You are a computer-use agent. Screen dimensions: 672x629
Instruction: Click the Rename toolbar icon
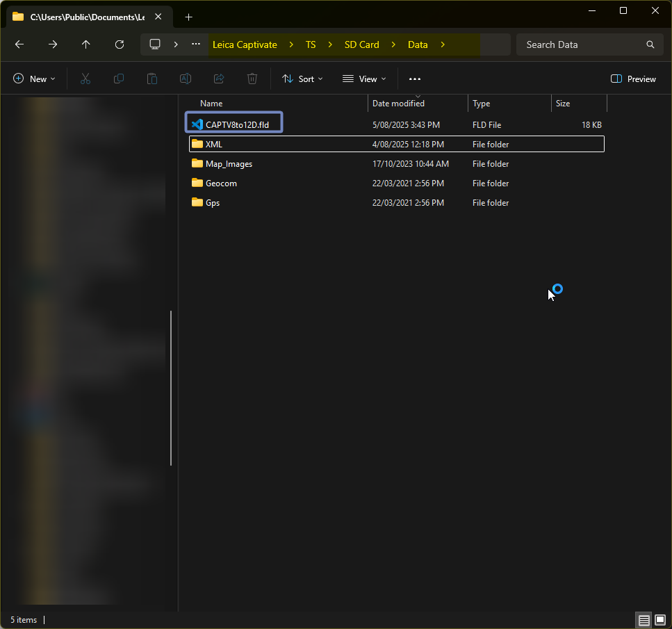pyautogui.click(x=186, y=79)
